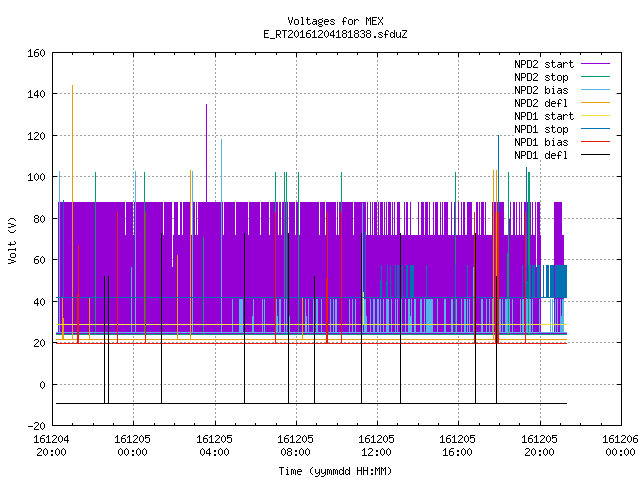Click the NPD2 stop legend label

[541, 77]
